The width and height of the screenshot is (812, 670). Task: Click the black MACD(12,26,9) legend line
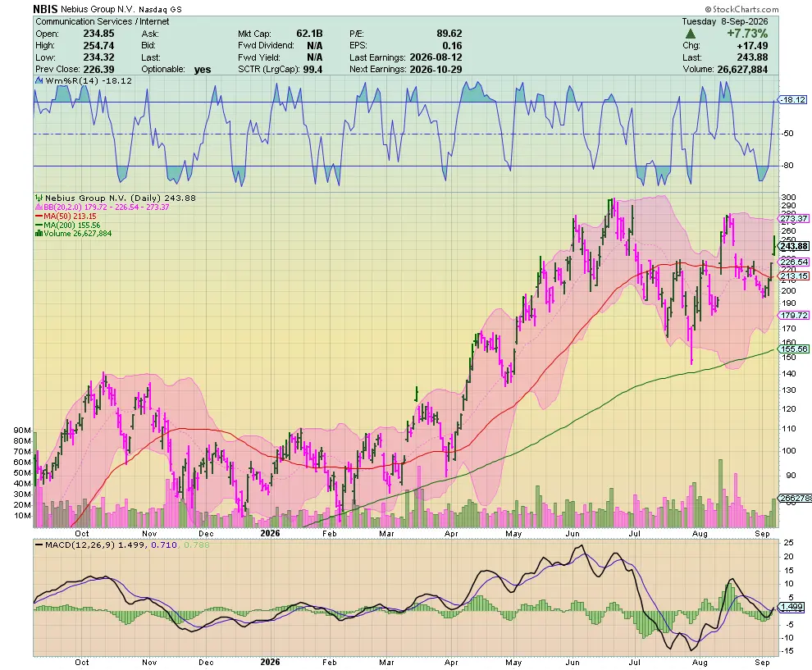pos(39,545)
